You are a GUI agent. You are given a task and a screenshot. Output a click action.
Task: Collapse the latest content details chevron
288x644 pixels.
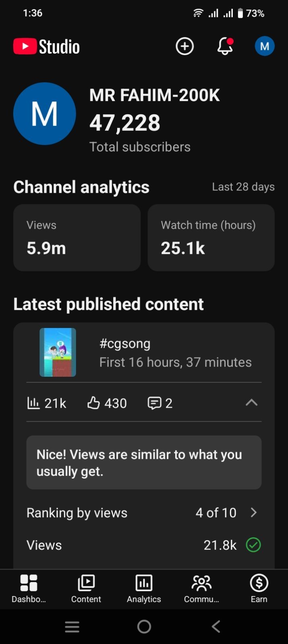pyautogui.click(x=251, y=402)
